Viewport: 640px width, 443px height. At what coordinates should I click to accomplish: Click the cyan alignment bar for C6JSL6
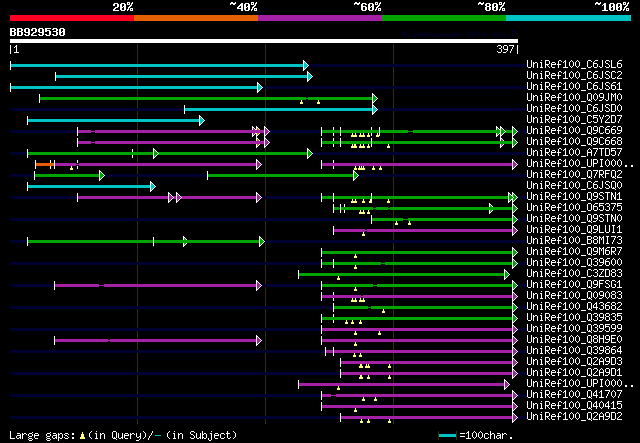(157, 65)
